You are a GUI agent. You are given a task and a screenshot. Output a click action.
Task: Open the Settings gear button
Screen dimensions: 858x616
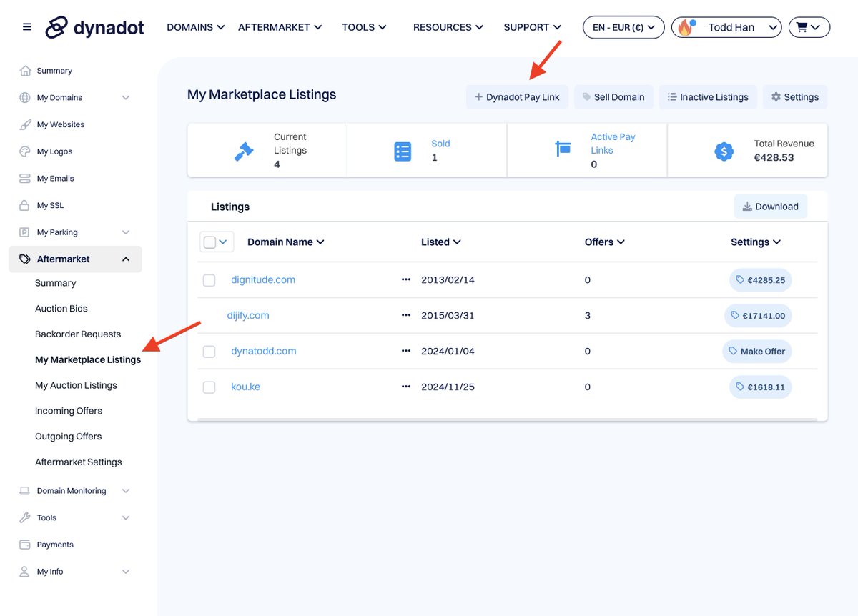pos(795,97)
